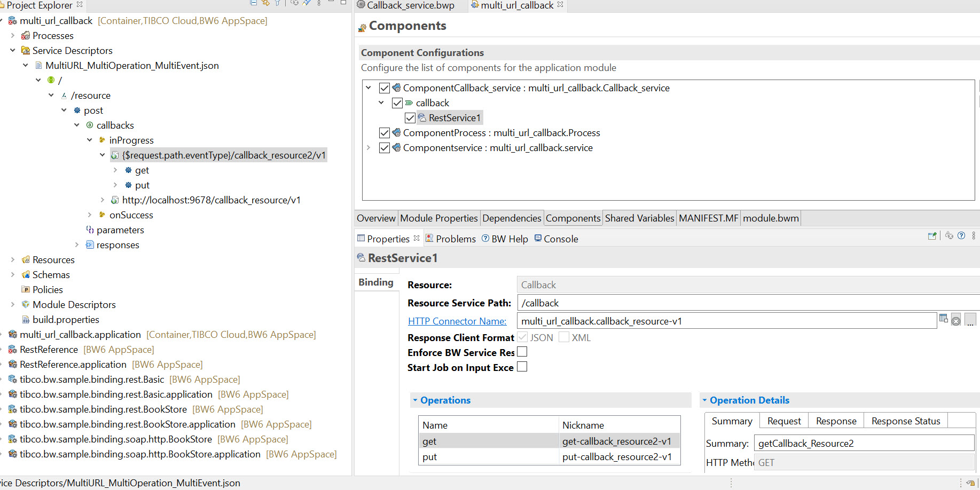Image resolution: width=980 pixels, height=490 pixels.
Task: Click the Project Explorer filter icon
Action: (x=278, y=3)
